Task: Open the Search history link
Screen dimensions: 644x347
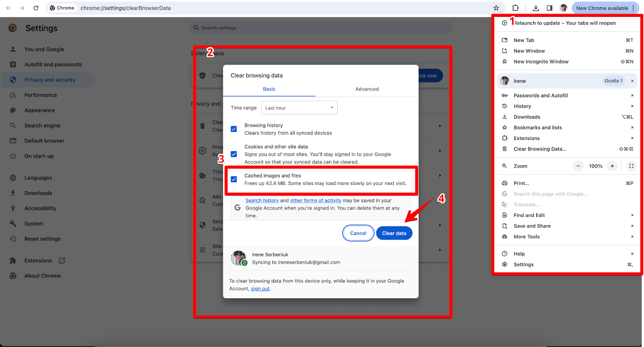Action: 262,201
